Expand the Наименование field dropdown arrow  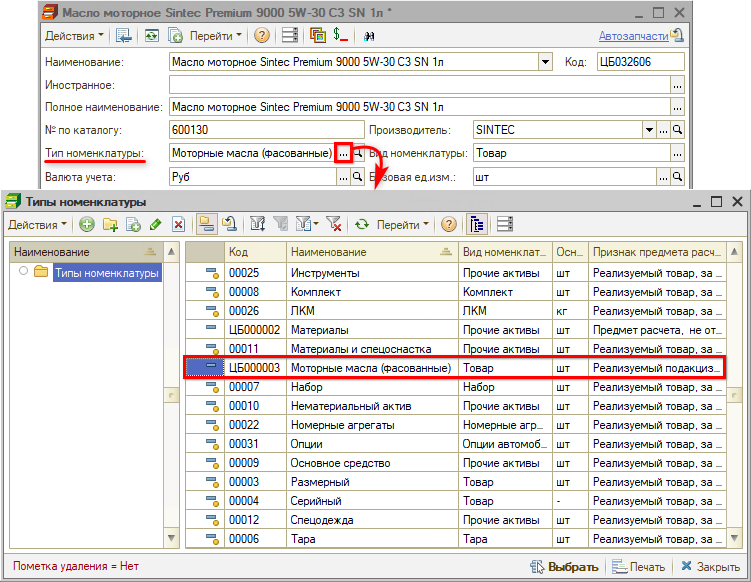pos(545,62)
